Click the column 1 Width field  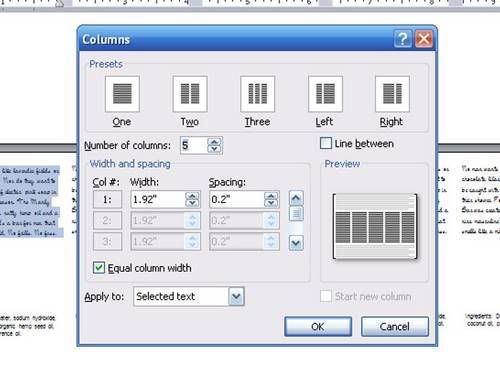click(158, 199)
